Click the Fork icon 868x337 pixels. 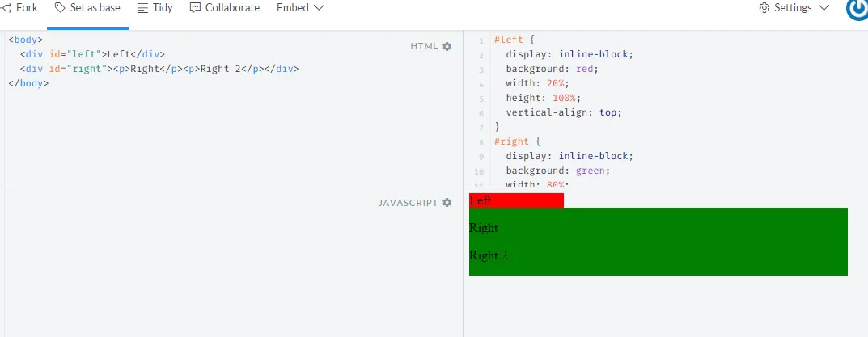click(x=6, y=8)
